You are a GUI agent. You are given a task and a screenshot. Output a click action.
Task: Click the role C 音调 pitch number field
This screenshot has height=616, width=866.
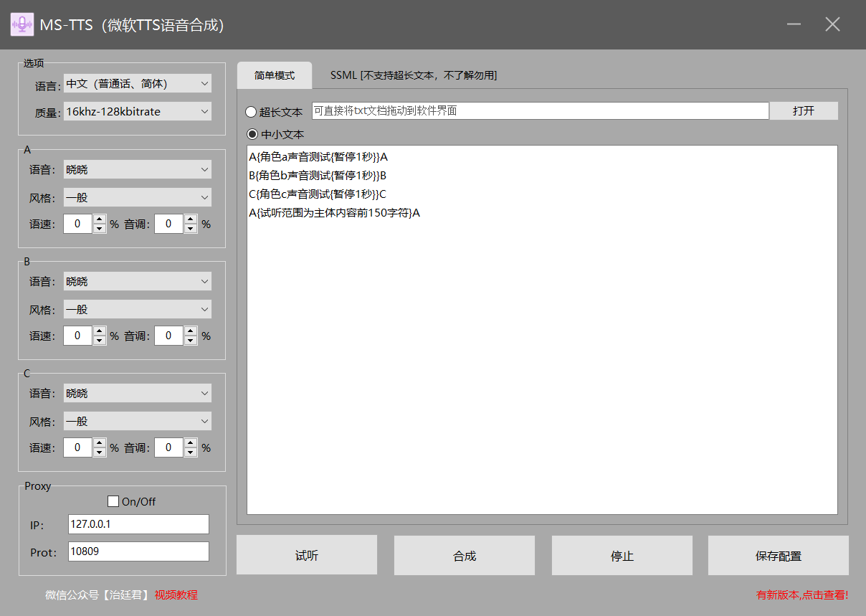click(x=169, y=447)
